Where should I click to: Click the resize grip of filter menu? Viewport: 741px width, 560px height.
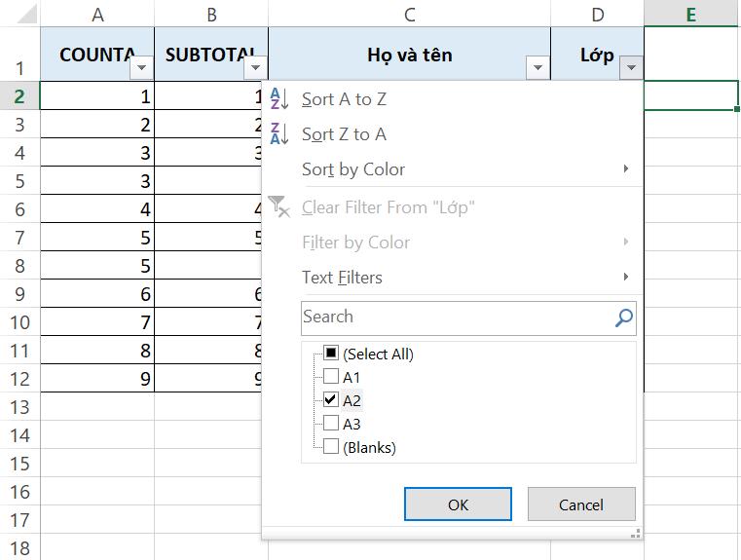coord(636,534)
